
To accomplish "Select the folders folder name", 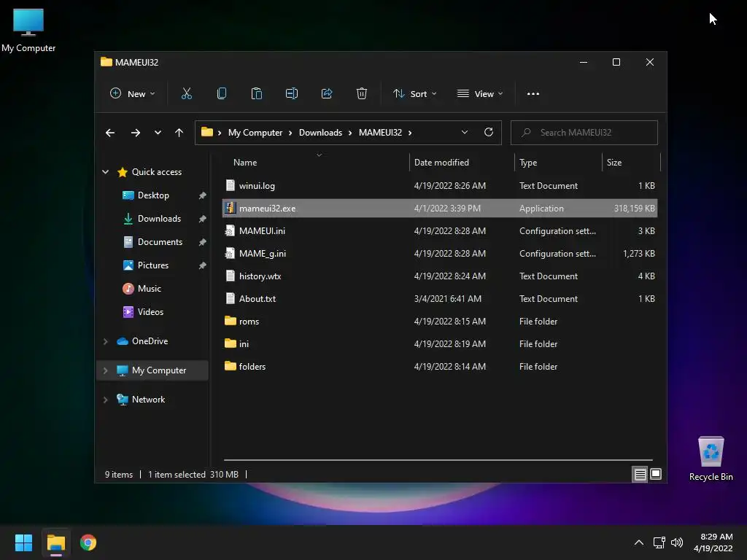I will [252, 366].
